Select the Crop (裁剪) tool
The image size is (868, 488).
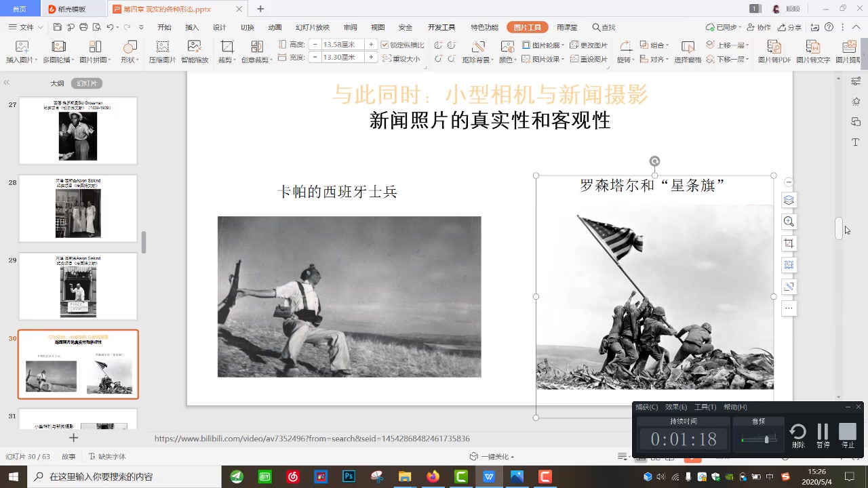click(x=227, y=47)
